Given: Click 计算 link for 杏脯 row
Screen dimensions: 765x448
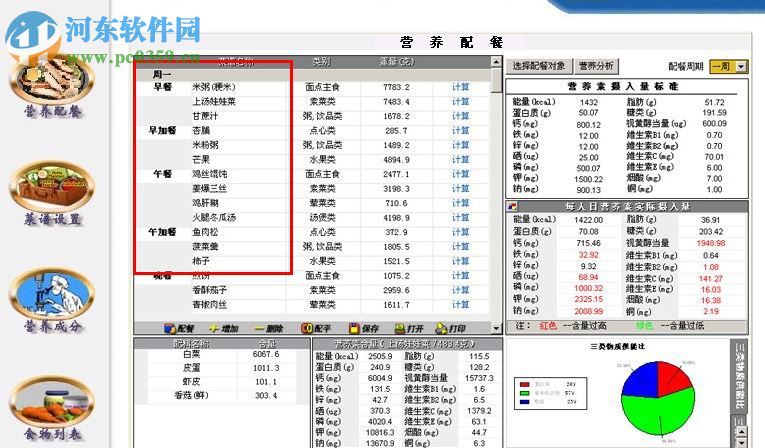Looking at the screenshot, I should pyautogui.click(x=460, y=131).
